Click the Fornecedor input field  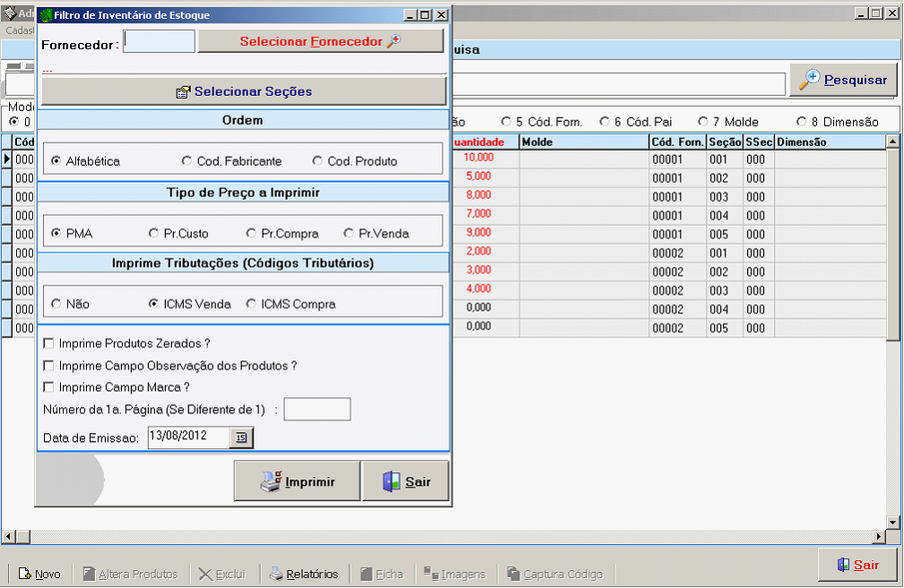click(159, 41)
